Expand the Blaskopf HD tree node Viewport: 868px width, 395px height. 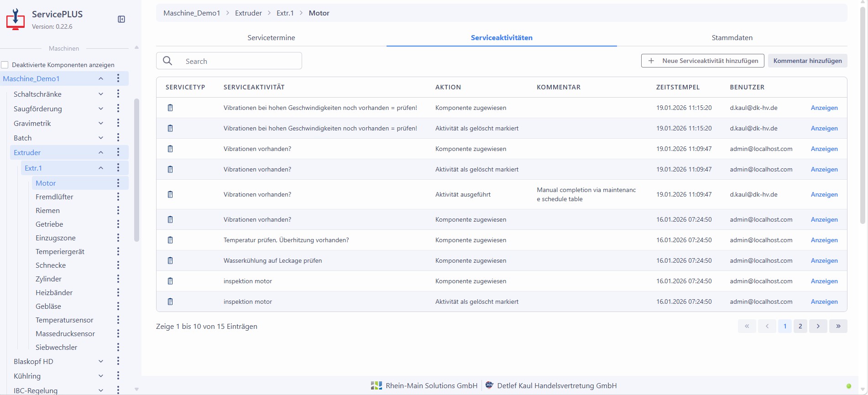pos(101,361)
